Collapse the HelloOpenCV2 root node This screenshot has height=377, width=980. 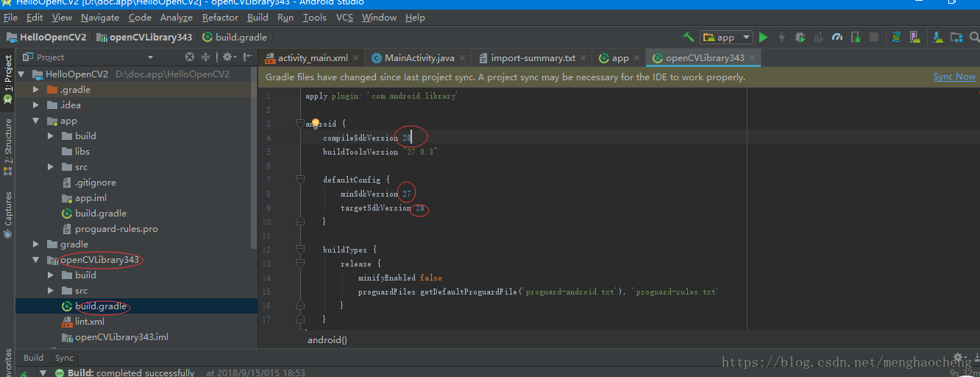coord(21,74)
